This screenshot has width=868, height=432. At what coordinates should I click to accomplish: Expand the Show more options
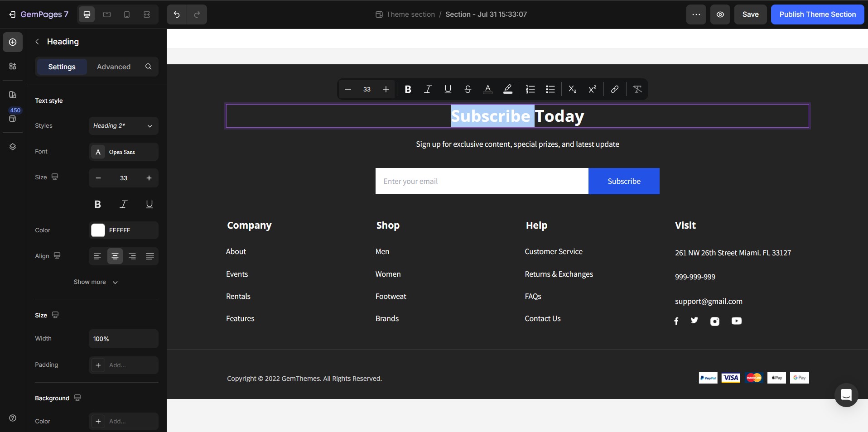[x=96, y=282]
